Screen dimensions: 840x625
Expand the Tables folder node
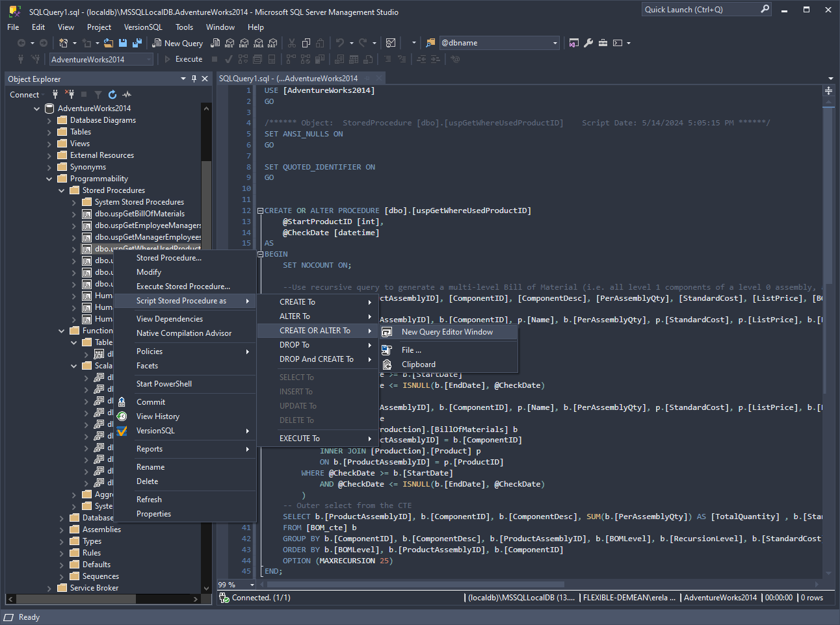click(x=49, y=132)
